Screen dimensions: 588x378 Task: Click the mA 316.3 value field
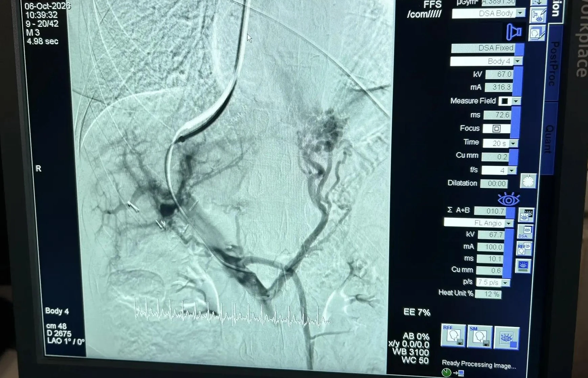[498, 87]
